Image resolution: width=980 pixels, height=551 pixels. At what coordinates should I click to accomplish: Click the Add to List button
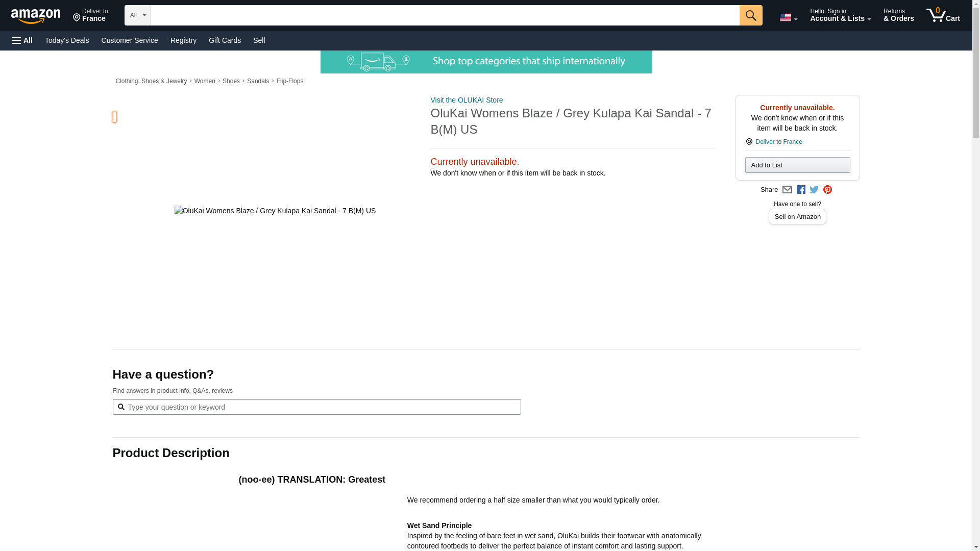coord(797,165)
